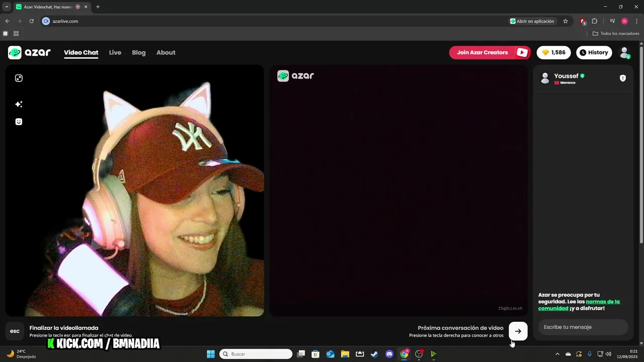Open Youssef's profile avatar
Screen dimensions: 644x362
tap(545, 78)
